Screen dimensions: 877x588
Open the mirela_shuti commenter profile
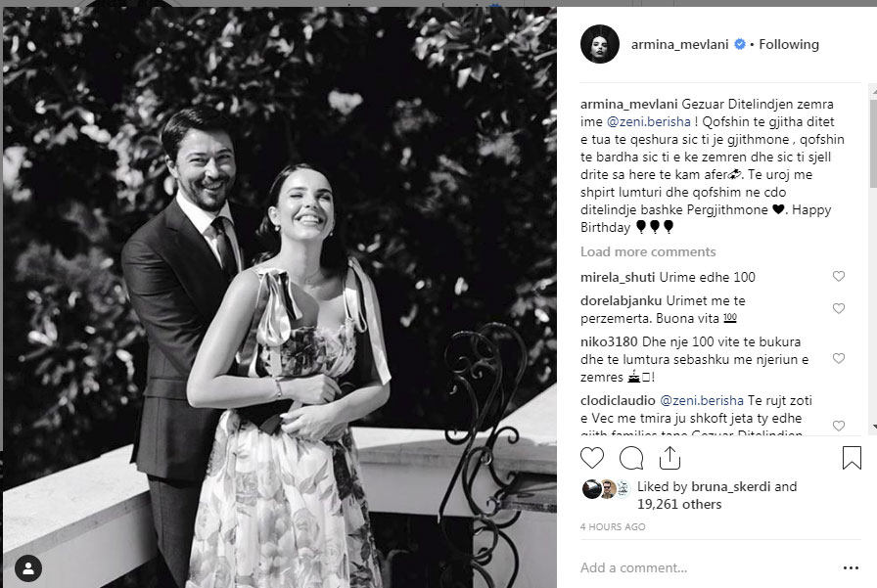click(x=618, y=277)
